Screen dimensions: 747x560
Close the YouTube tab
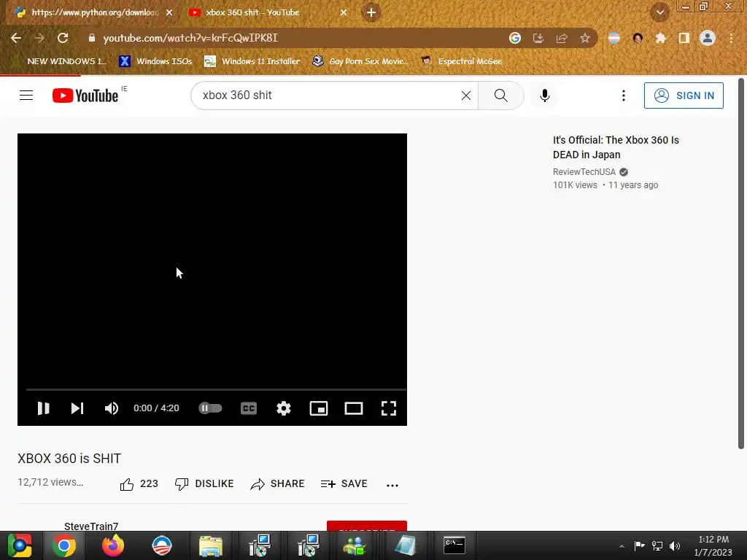point(344,12)
